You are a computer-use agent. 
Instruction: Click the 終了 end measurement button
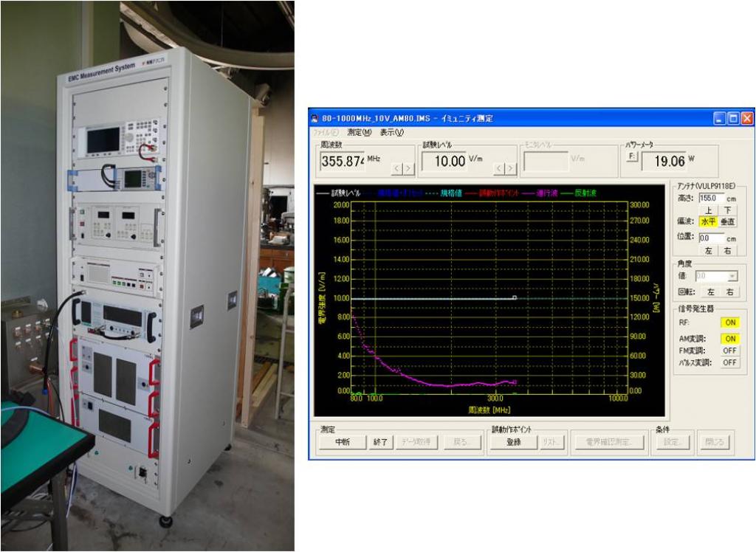coord(380,442)
